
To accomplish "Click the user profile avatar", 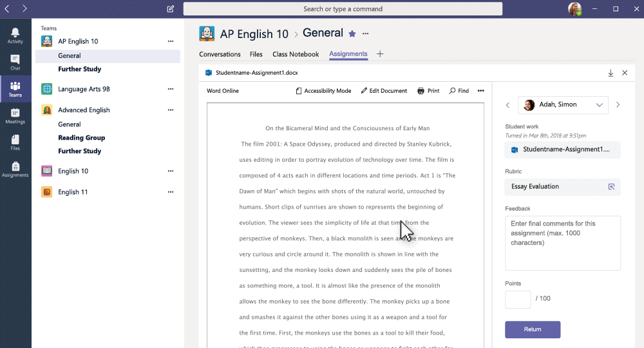I will tap(574, 8).
